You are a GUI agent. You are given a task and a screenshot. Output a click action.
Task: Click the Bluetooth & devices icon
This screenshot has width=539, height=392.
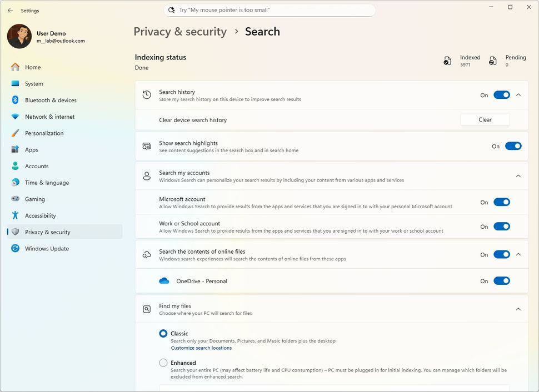[x=15, y=100]
